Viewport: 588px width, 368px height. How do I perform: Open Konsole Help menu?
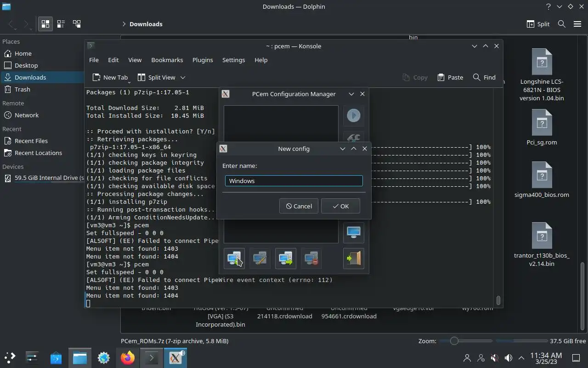261,60
